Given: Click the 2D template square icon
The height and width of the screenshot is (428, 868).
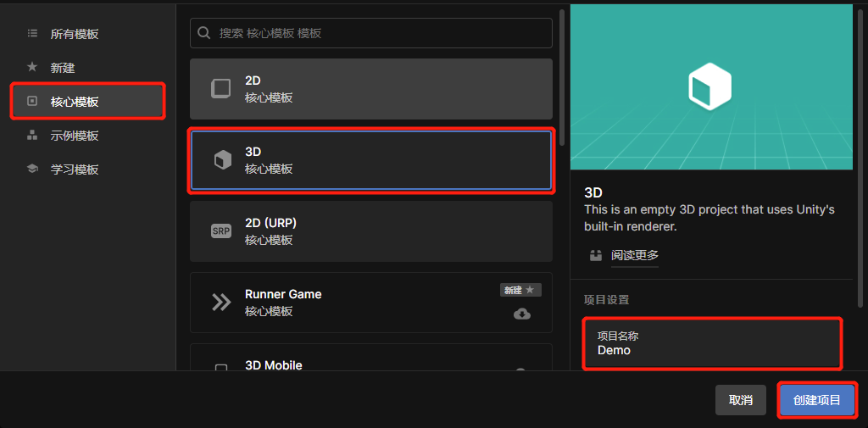Looking at the screenshot, I should coord(221,89).
